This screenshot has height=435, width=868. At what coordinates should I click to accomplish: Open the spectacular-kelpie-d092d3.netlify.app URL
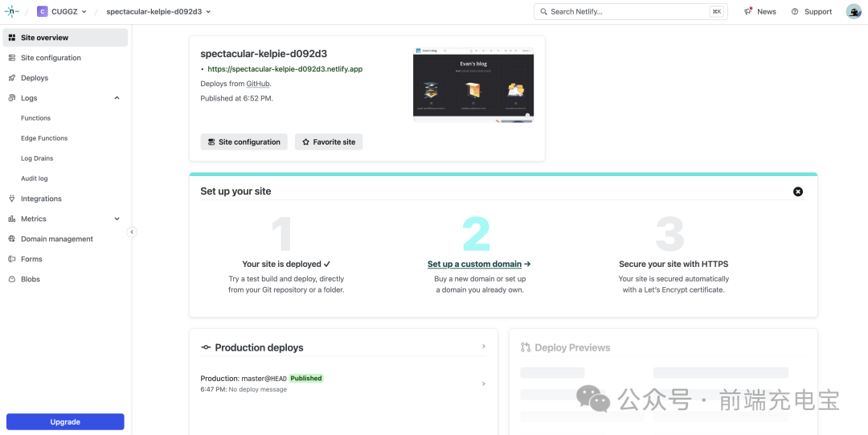285,69
